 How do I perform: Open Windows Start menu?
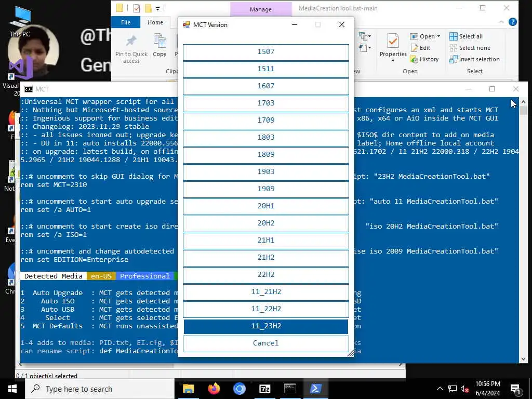[12, 389]
